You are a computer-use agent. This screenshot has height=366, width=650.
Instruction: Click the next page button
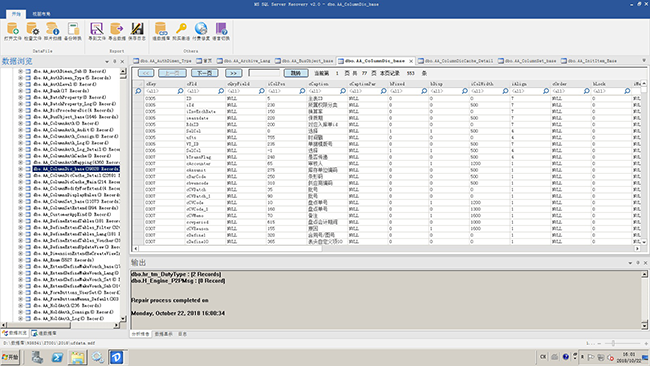pos(205,73)
